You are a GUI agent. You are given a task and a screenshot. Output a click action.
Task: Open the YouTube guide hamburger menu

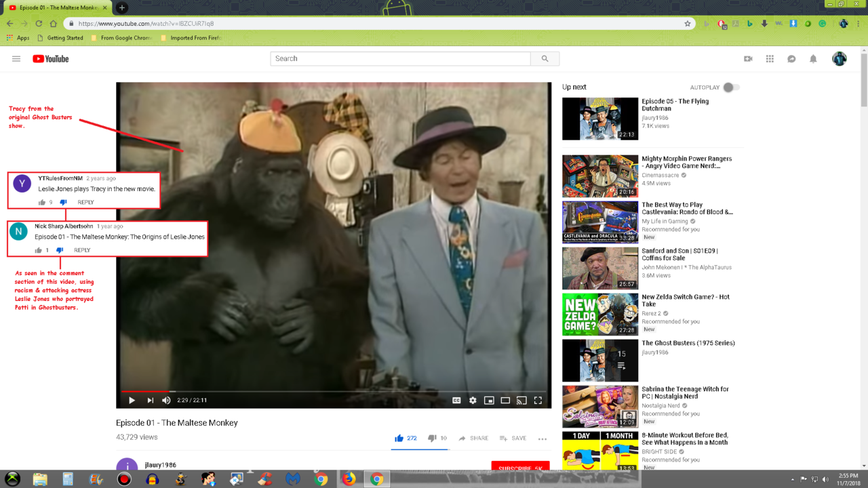pyautogui.click(x=16, y=59)
